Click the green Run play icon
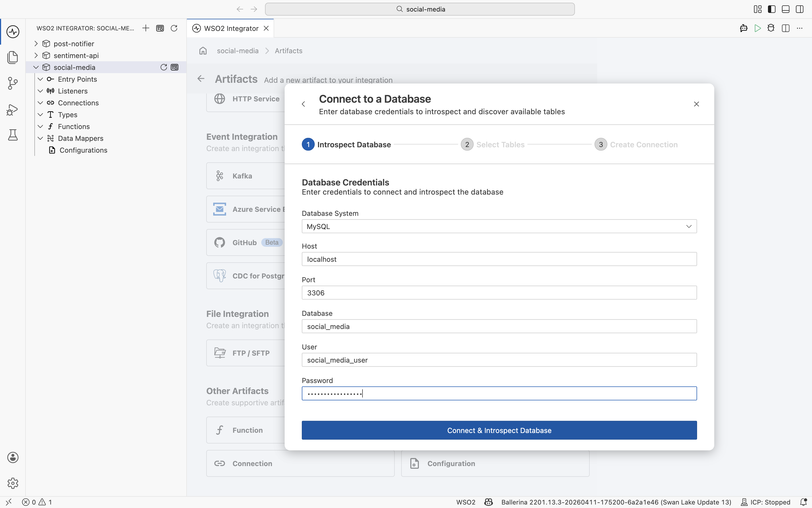The height and width of the screenshot is (508, 812). [x=758, y=28]
